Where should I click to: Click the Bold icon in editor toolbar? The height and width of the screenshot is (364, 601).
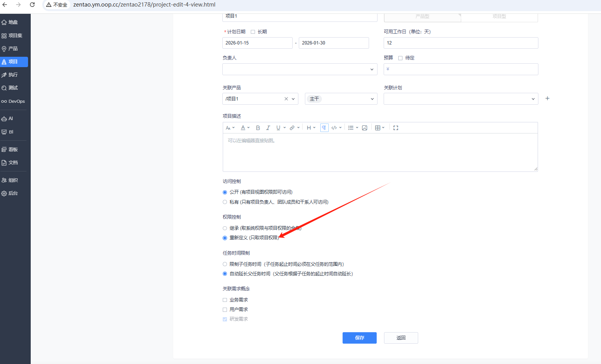coord(258,128)
